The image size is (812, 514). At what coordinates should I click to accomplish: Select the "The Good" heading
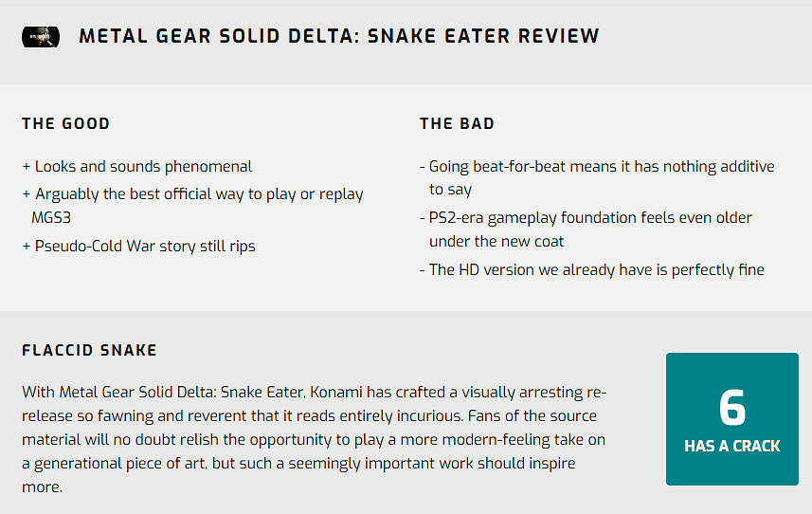tap(66, 123)
